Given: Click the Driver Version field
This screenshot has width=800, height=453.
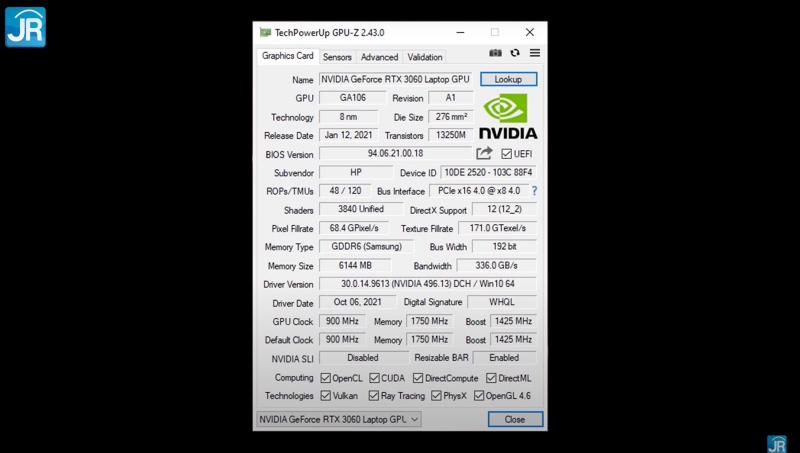Looking at the screenshot, I should pyautogui.click(x=428, y=284).
